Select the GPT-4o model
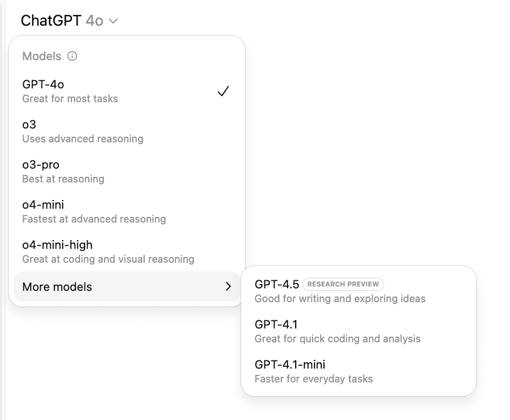 coord(43,85)
